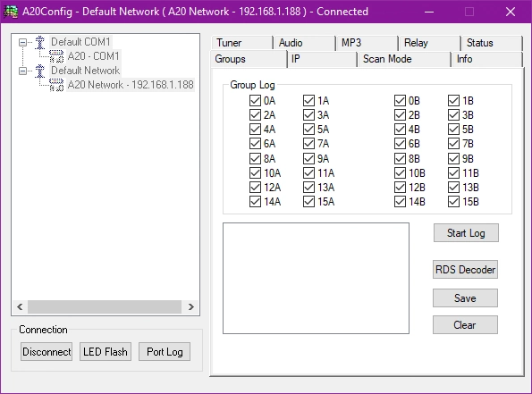This screenshot has width=532, height=394.
Task: Disable the 10B group log checkbox
Action: coord(400,173)
